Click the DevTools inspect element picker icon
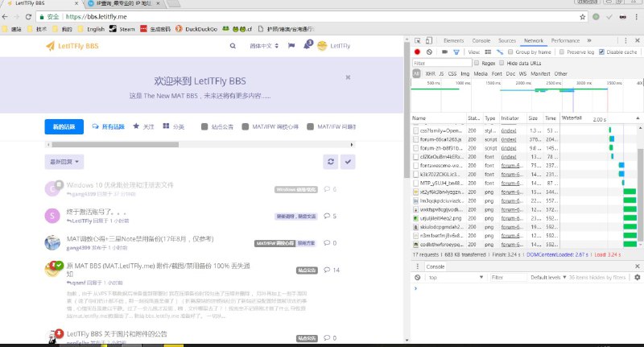The width and height of the screenshot is (644, 347). (418, 40)
